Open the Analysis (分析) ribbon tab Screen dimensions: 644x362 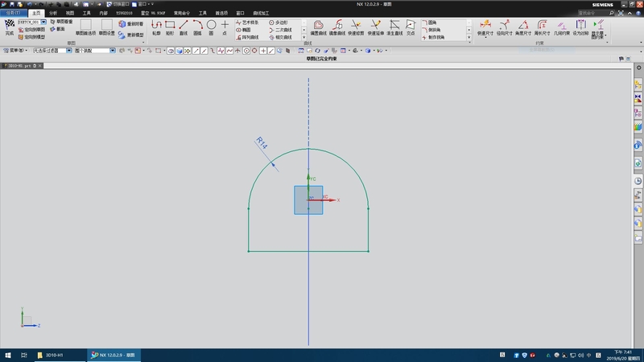tap(53, 13)
